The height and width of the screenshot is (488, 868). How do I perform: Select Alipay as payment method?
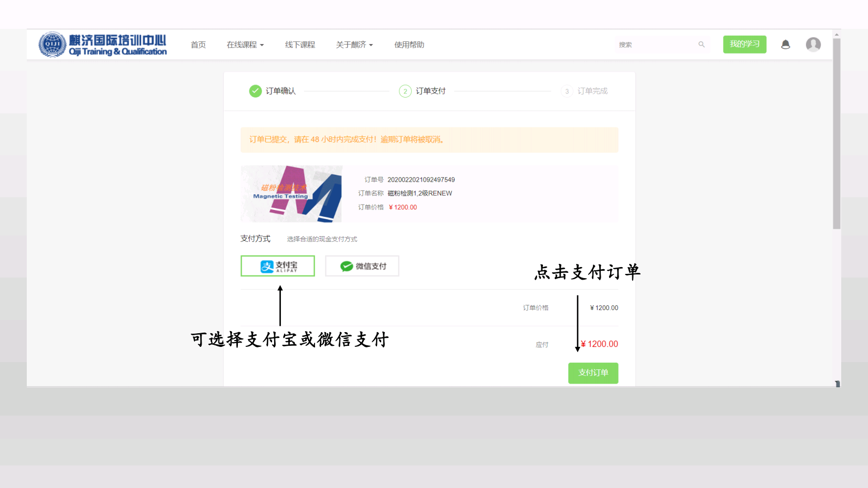click(x=278, y=266)
